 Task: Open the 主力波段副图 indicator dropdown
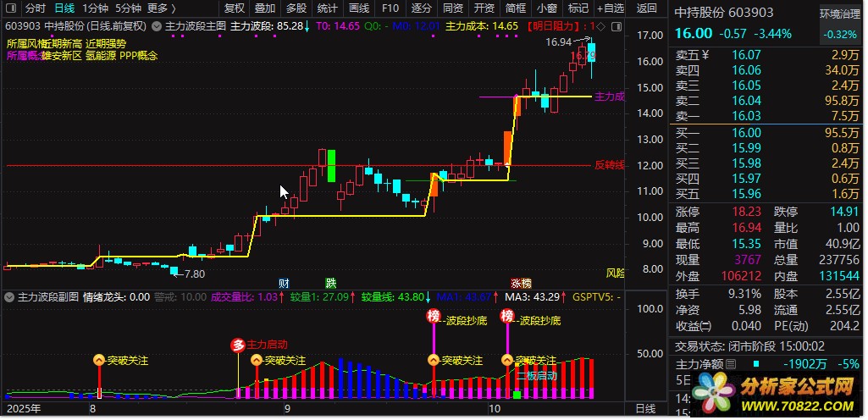(x=8, y=297)
